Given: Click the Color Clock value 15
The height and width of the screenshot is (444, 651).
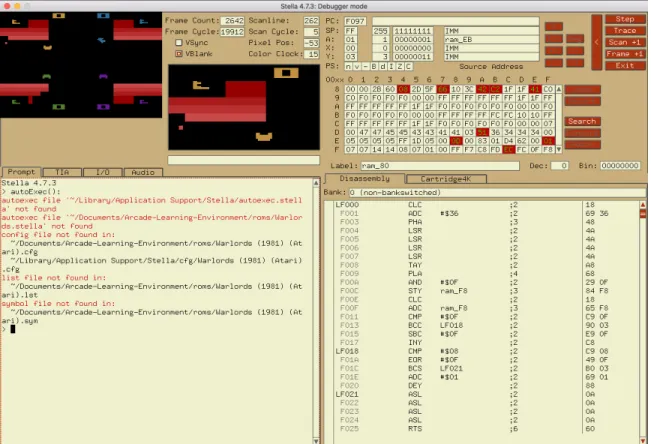Looking at the screenshot, I should 311,54.
